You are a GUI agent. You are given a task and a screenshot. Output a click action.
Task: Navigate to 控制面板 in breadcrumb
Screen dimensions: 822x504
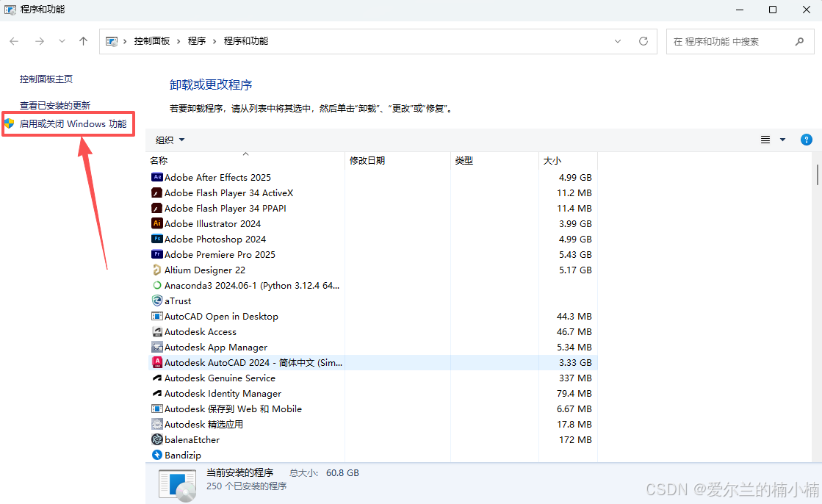(x=152, y=41)
